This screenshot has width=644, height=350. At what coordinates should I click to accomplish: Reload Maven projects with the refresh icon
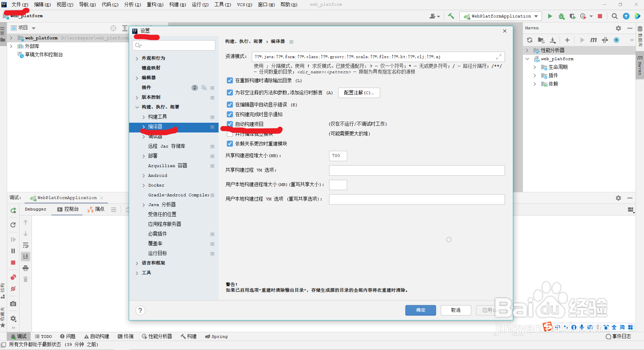click(x=530, y=40)
